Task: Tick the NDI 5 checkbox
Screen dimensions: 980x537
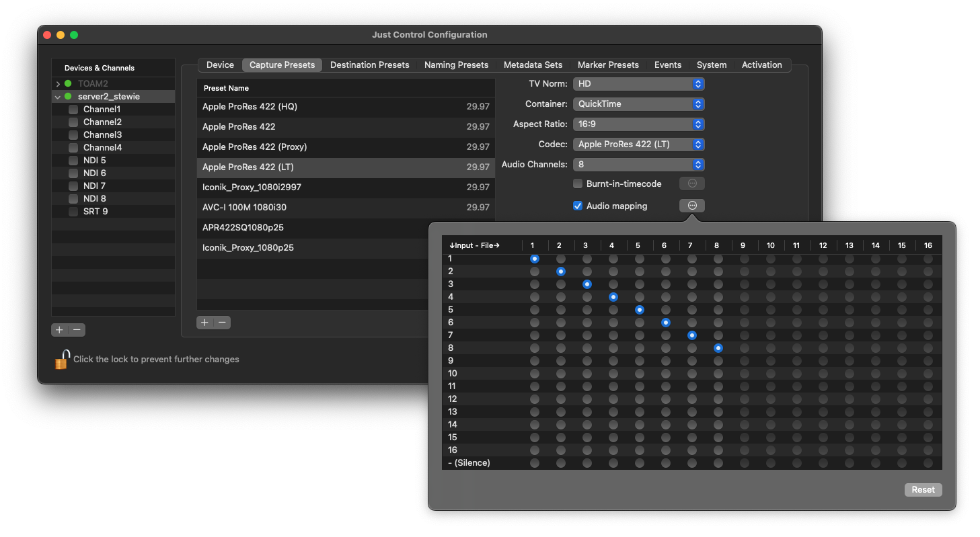Action: [73, 161]
